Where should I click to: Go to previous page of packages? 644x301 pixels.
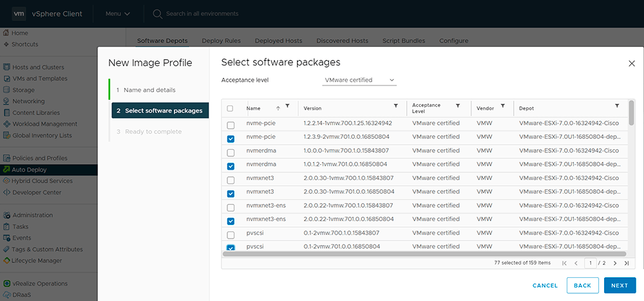[576, 263]
